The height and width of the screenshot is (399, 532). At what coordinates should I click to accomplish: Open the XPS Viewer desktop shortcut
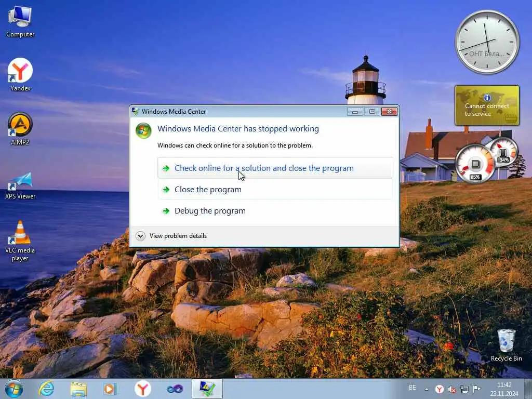20,185
